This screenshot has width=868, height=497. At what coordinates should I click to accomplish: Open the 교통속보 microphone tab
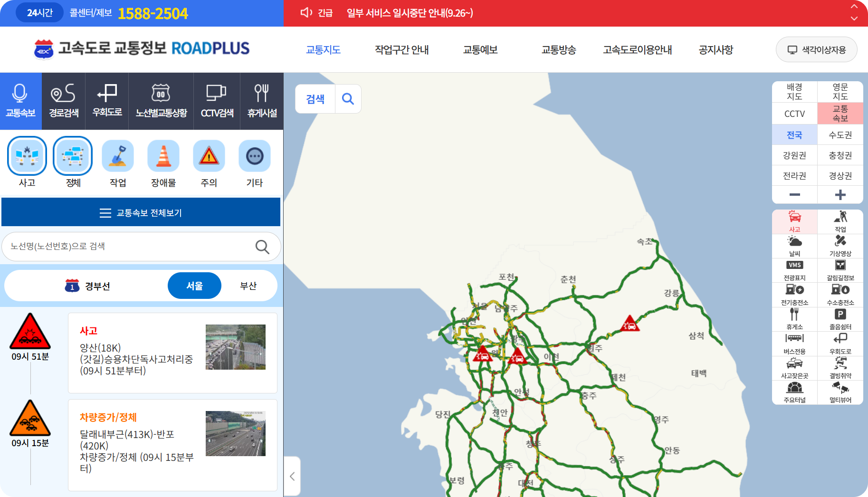[x=21, y=101]
